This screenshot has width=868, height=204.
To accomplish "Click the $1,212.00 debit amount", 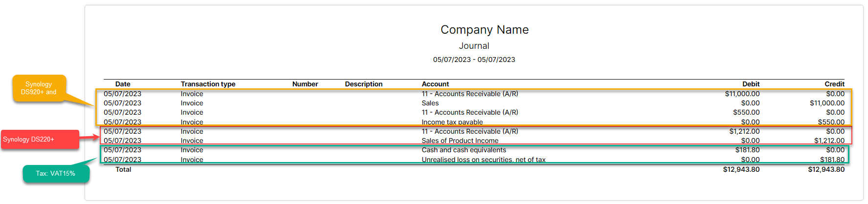I will 744,131.
